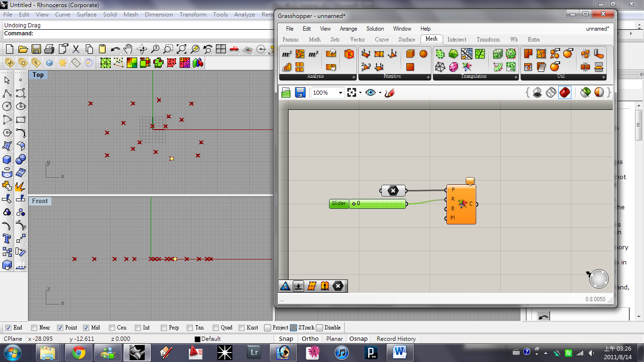
Task: Click the sketch pencil icon in Grasshopper toolbar
Action: pos(389,93)
